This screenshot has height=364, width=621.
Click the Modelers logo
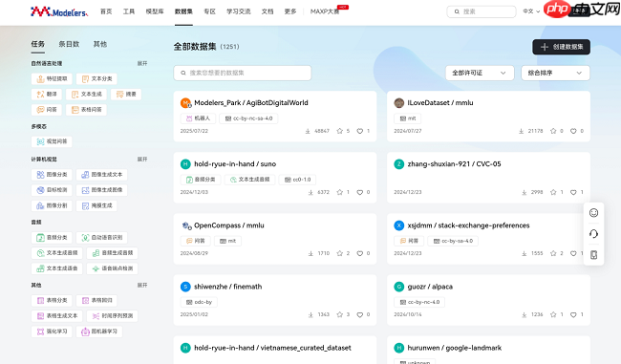coord(59,11)
